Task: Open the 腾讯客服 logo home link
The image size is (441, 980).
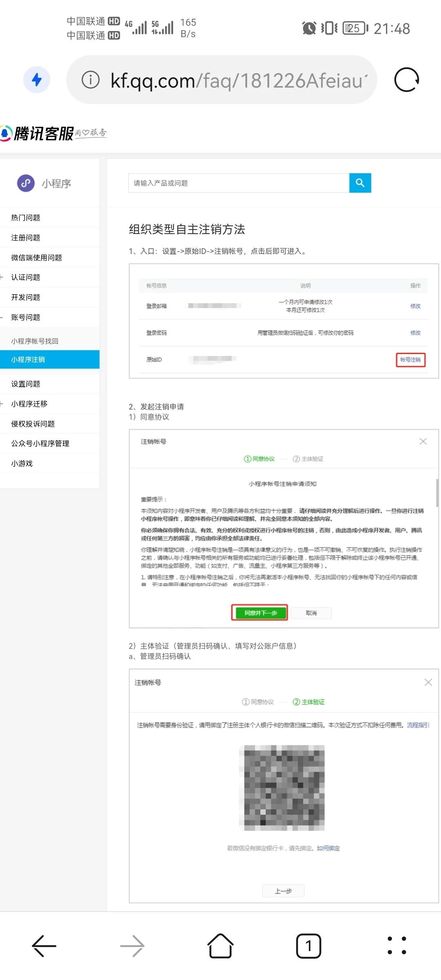Action: (x=53, y=133)
